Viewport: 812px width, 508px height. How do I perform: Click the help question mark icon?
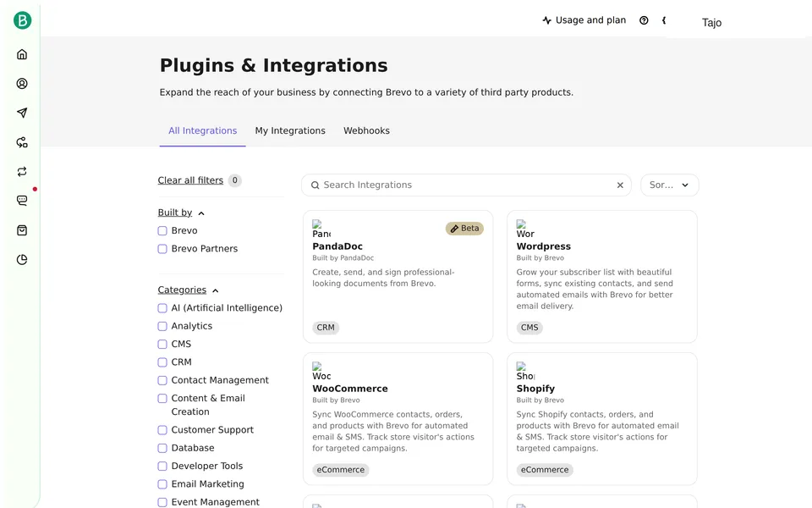(644, 20)
